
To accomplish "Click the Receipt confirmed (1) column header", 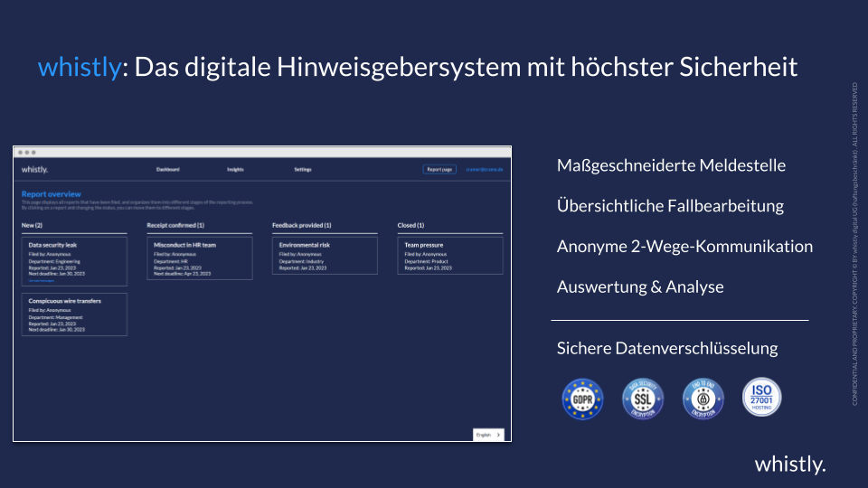I will [x=175, y=225].
